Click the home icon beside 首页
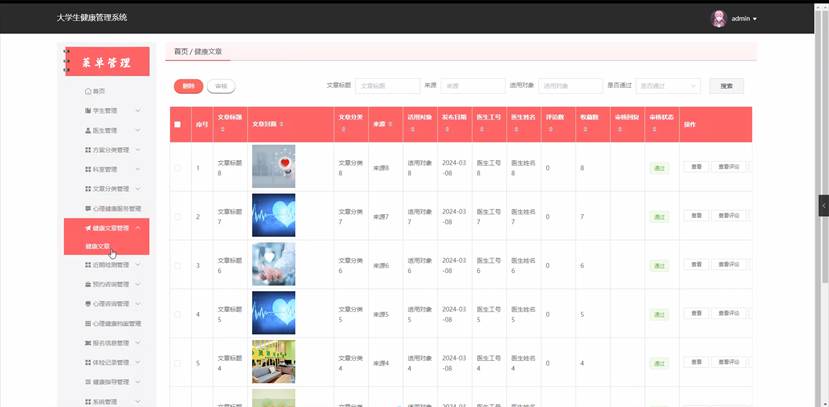The width and height of the screenshot is (829, 407). pos(88,91)
